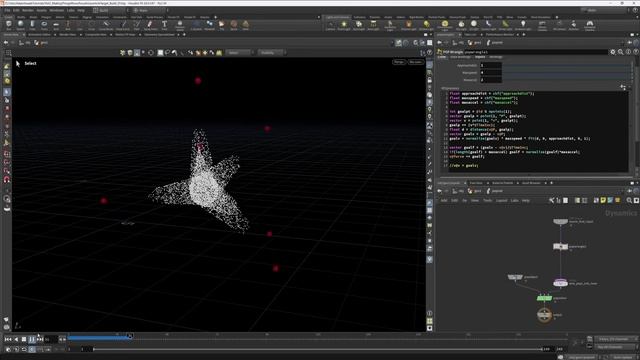Open the Windows menu
640x360 pixels.
pos(57,10)
